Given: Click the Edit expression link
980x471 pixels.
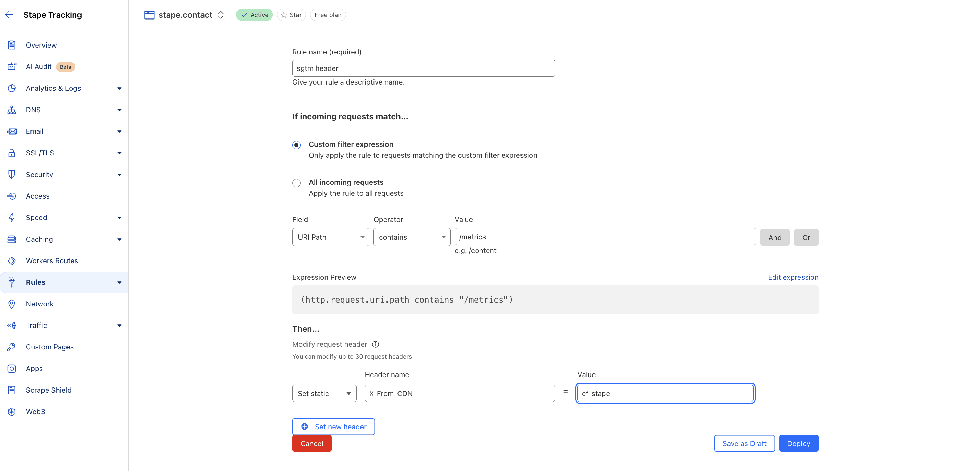Looking at the screenshot, I should [x=793, y=277].
